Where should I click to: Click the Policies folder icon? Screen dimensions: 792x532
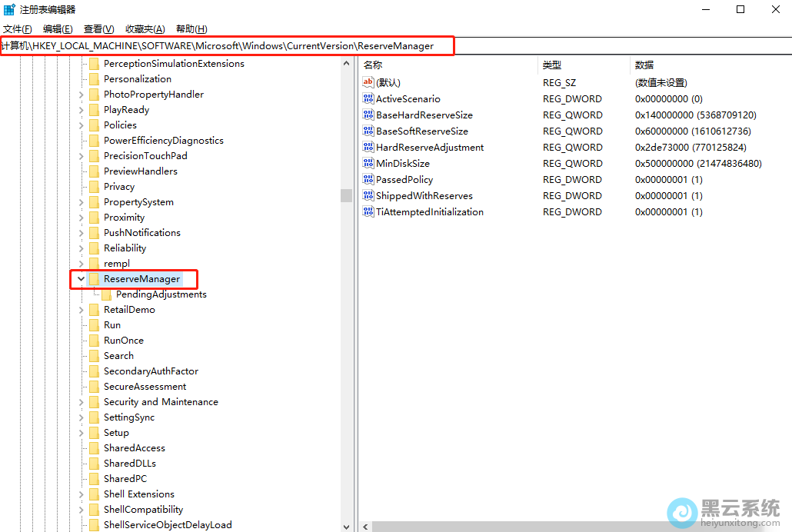point(95,125)
